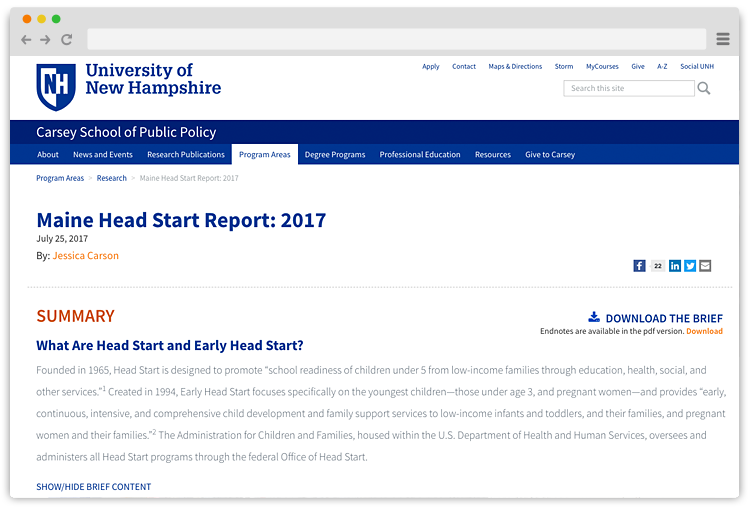Open the Professional Education menu
The width and height of the screenshot is (750, 509).
(420, 155)
